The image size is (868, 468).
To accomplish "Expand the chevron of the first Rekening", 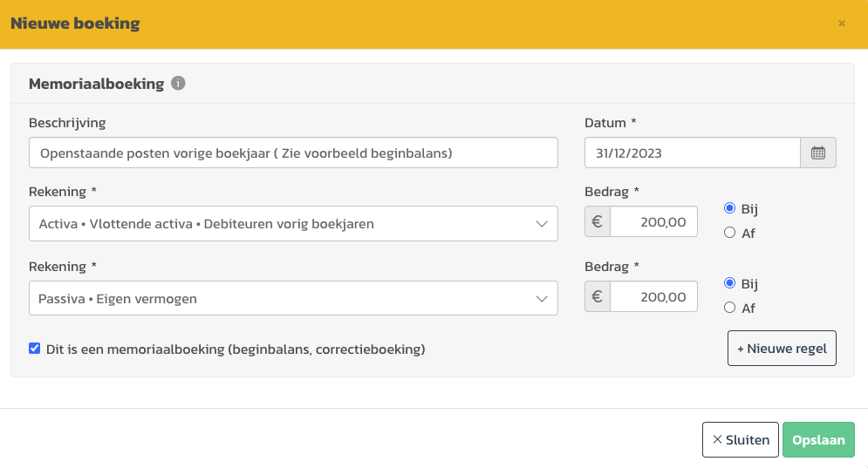I will pyautogui.click(x=542, y=224).
